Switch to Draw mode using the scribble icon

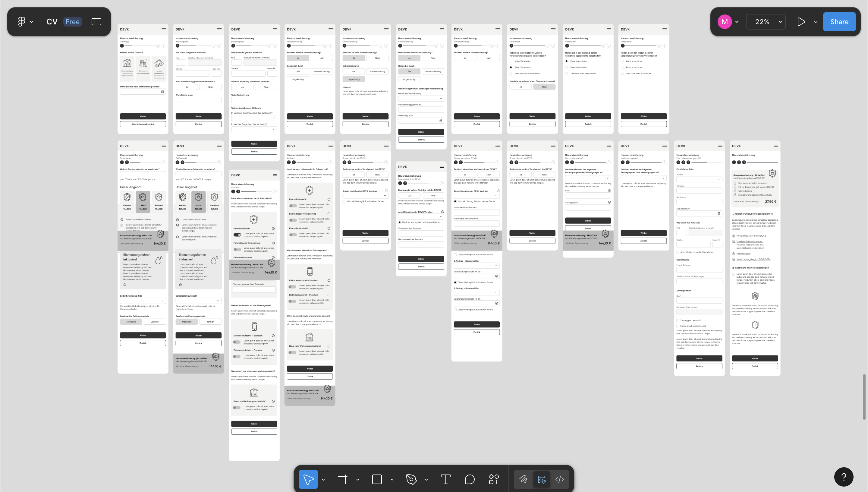[x=523, y=479]
